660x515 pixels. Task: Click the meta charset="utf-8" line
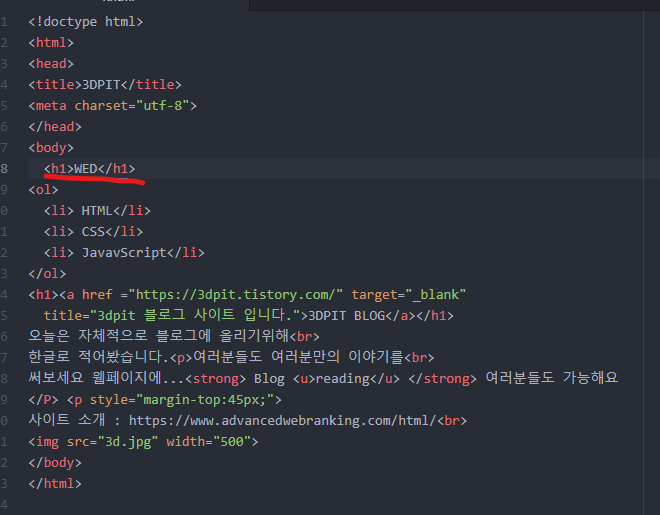coord(112,106)
